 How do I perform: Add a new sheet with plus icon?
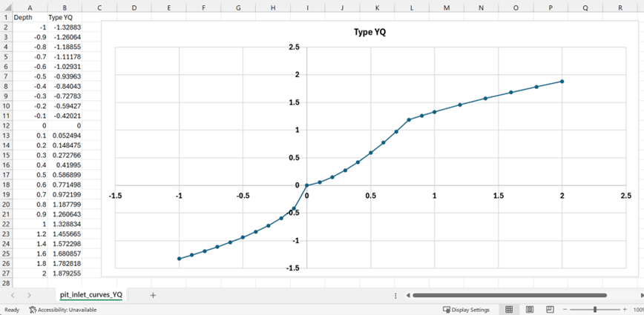[153, 295]
